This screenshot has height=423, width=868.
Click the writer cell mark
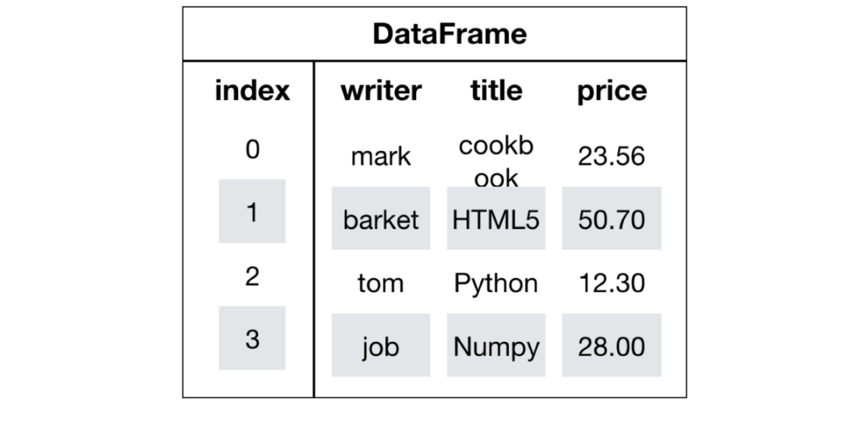381,156
